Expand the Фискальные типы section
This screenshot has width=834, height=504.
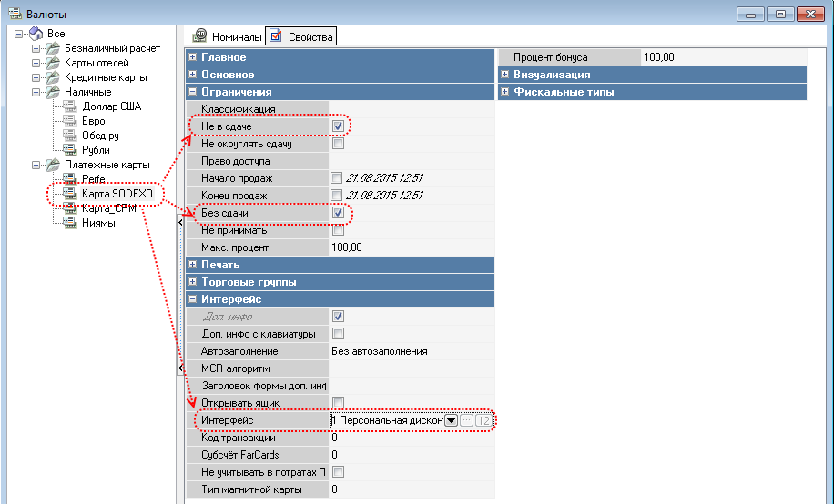coord(504,92)
